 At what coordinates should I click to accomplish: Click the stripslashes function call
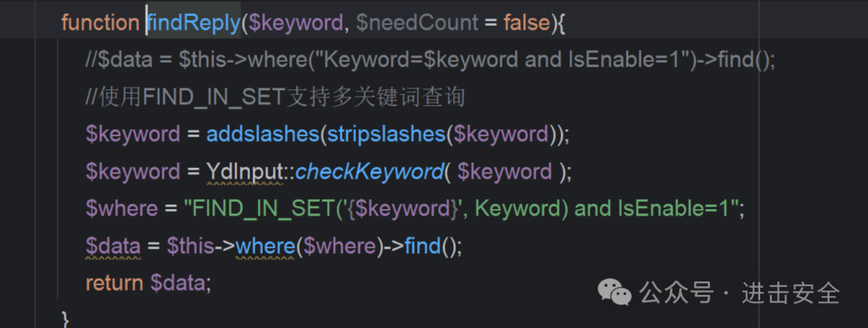tap(387, 134)
